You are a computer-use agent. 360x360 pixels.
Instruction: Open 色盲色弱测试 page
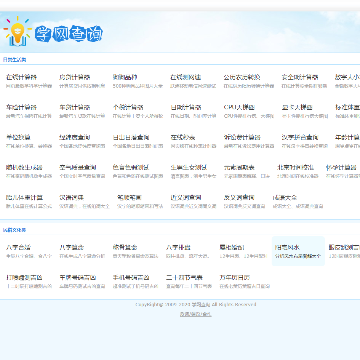tap(131, 167)
